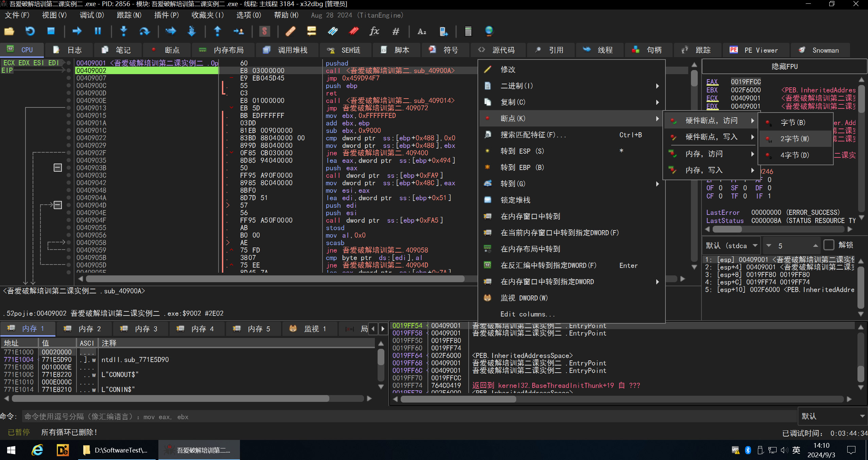The height and width of the screenshot is (460, 868).
Task: Click the run to user code icon
Action: [x=239, y=31]
